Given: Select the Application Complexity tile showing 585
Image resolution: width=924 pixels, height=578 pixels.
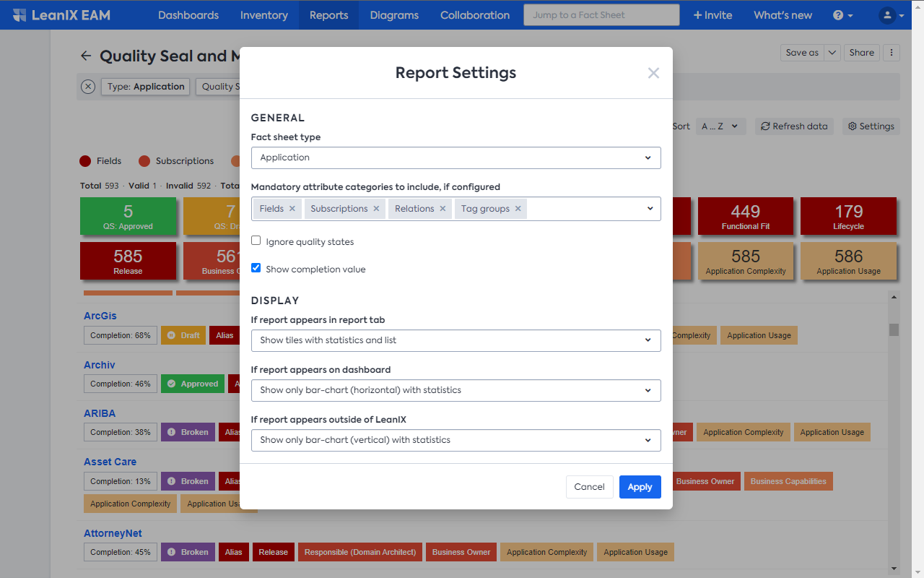Looking at the screenshot, I should coord(746,261).
